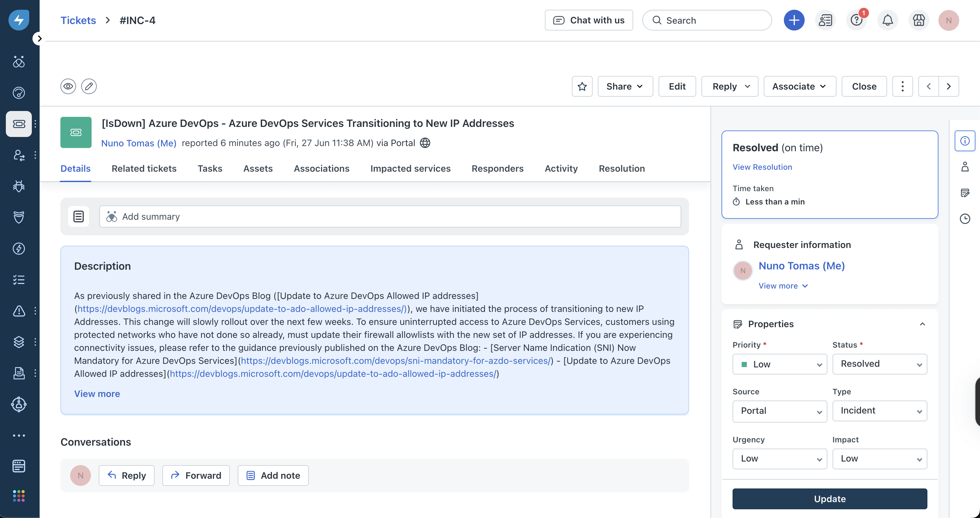Open the user profile avatar N
980x518 pixels.
949,20
